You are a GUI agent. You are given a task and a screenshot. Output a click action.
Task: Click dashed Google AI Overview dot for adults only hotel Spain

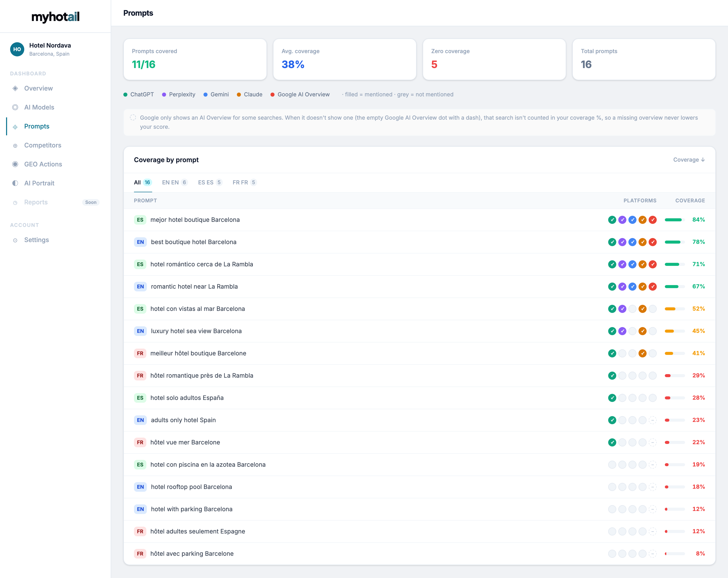[653, 421]
